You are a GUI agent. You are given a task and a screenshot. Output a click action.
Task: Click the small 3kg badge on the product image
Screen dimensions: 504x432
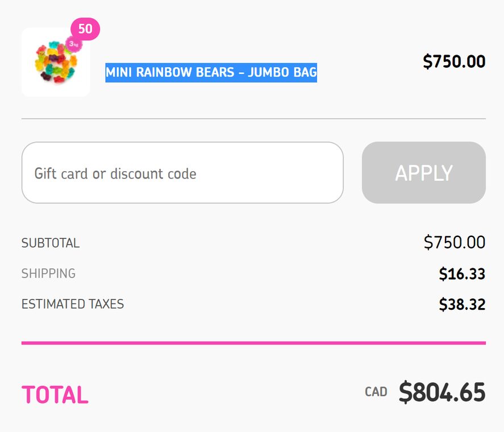[73, 43]
